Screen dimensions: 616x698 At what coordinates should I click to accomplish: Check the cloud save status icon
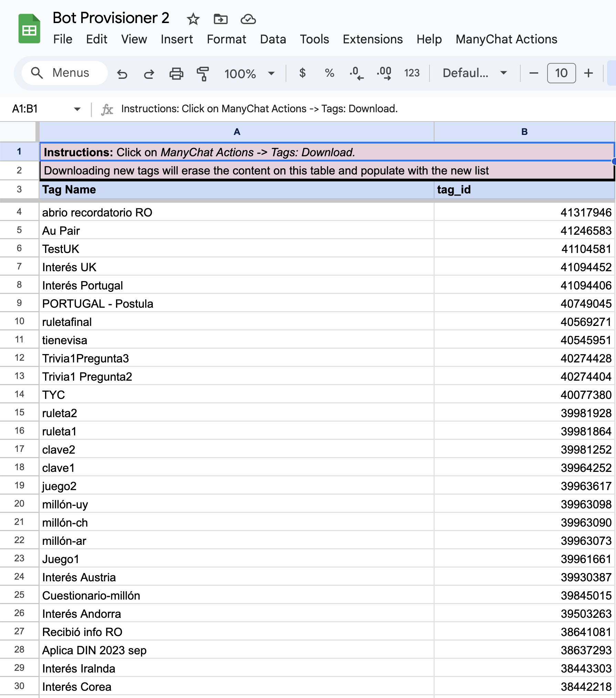click(x=248, y=19)
